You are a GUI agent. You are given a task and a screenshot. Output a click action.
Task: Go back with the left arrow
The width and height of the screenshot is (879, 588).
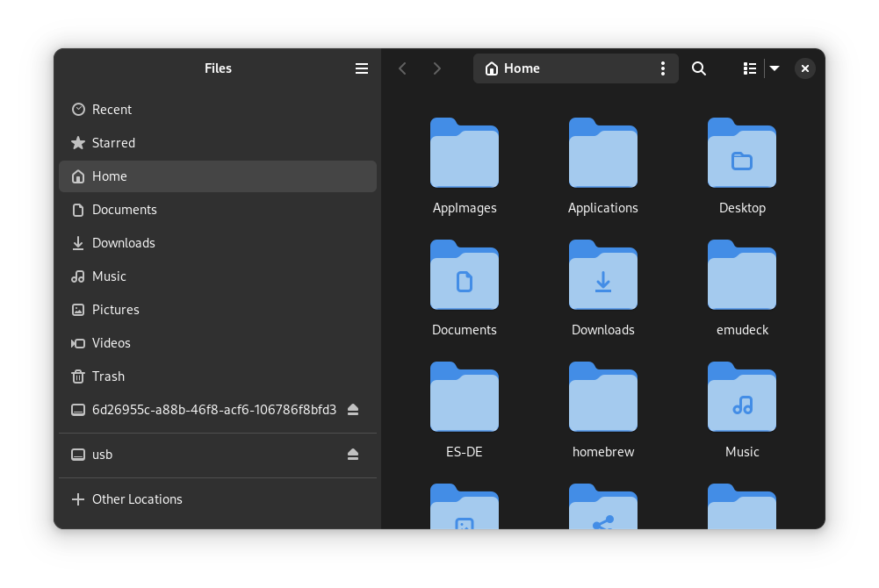(402, 68)
